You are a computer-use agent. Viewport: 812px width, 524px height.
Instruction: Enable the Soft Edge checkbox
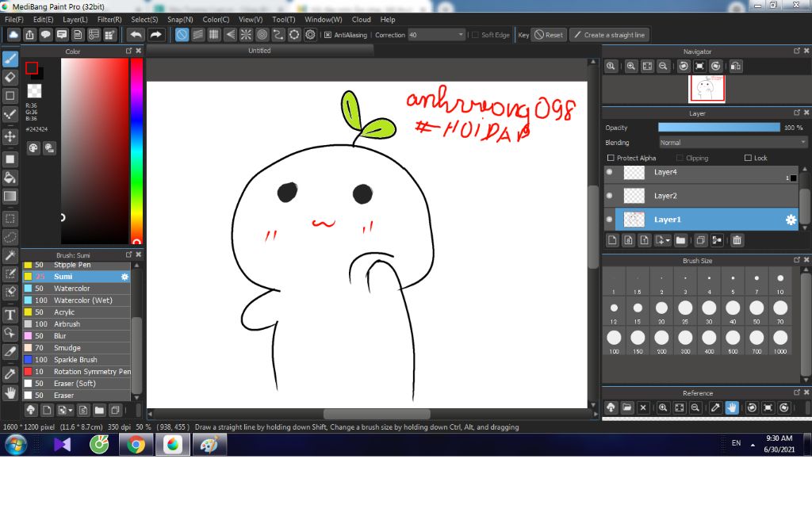click(476, 35)
